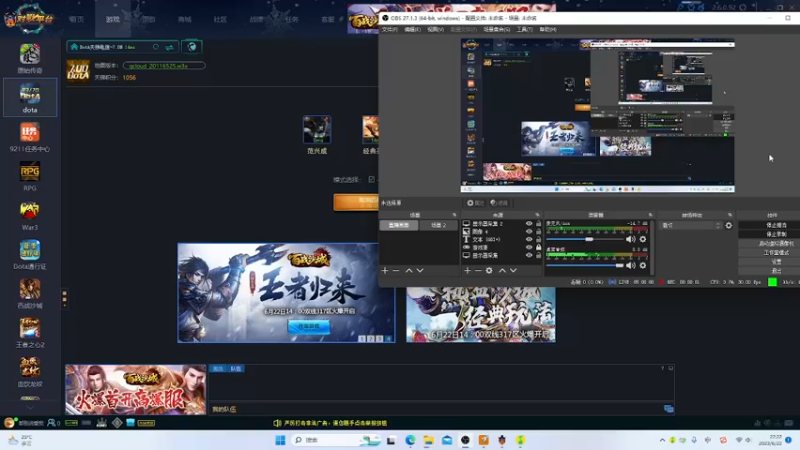Toggle visibility of the 图像 4 source
Screen dimensions: 800x450
point(529,232)
